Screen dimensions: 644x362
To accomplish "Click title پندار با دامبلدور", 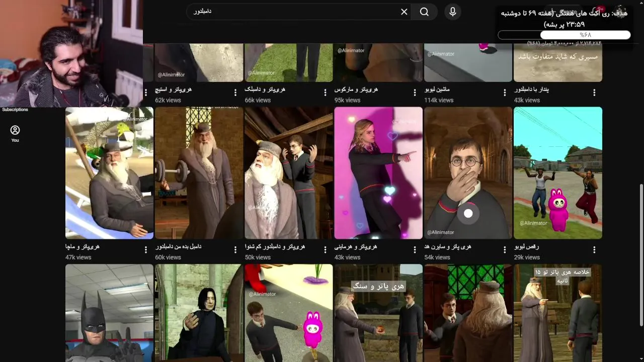I will pyautogui.click(x=531, y=89).
